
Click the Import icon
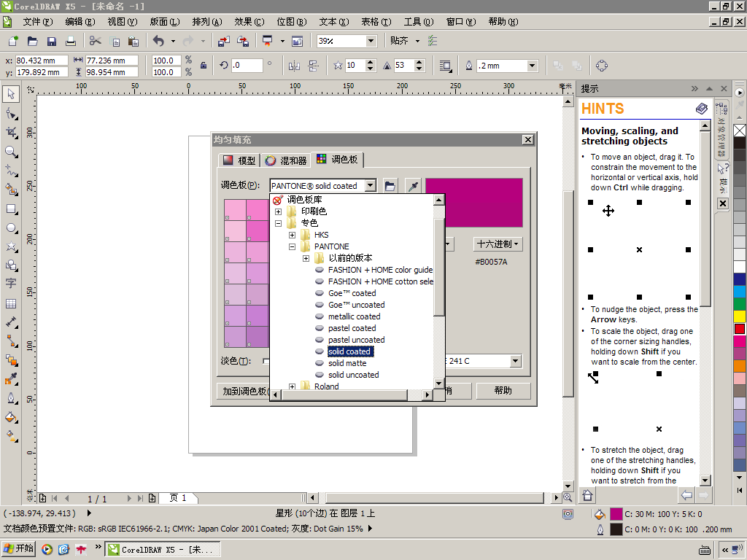click(223, 41)
